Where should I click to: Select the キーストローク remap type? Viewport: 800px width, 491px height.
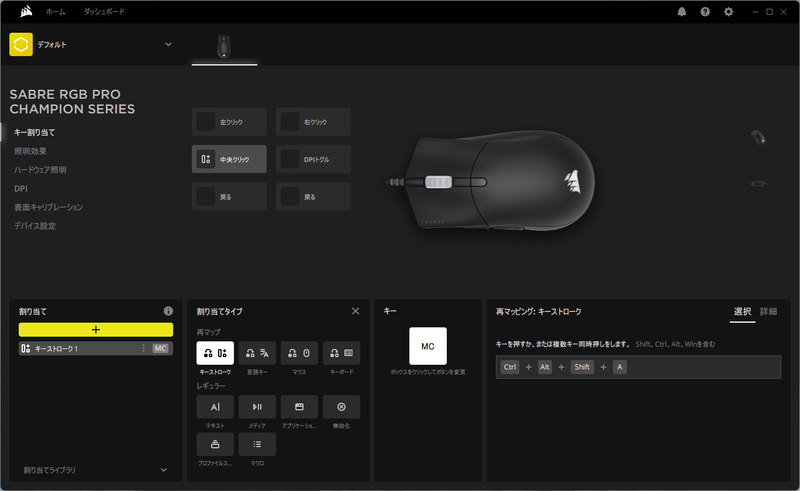click(215, 353)
